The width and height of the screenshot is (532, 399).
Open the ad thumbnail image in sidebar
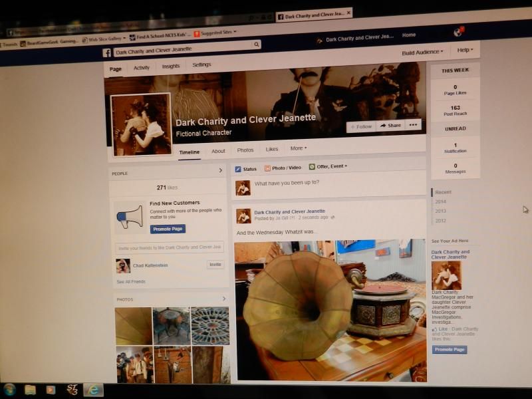pos(446,275)
